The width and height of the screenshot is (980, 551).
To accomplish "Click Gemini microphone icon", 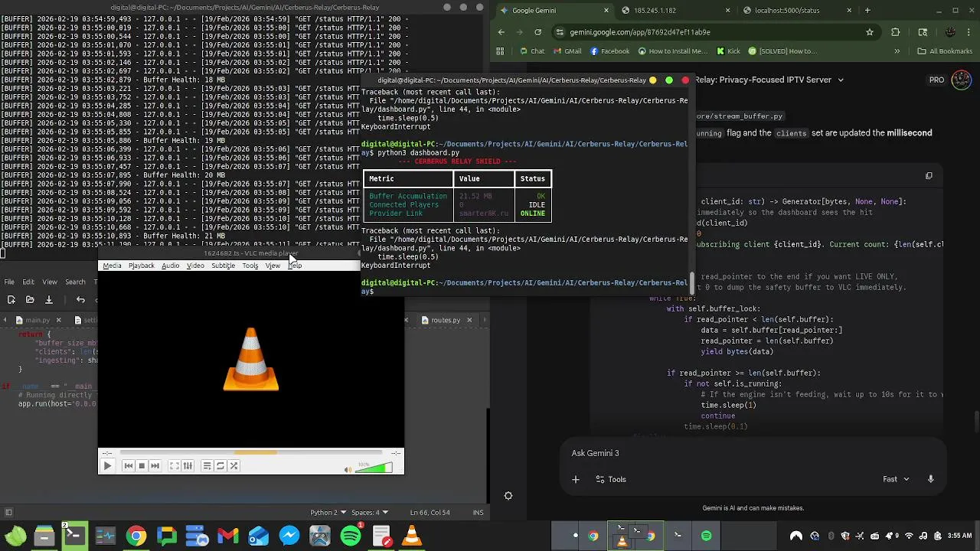I will (930, 479).
